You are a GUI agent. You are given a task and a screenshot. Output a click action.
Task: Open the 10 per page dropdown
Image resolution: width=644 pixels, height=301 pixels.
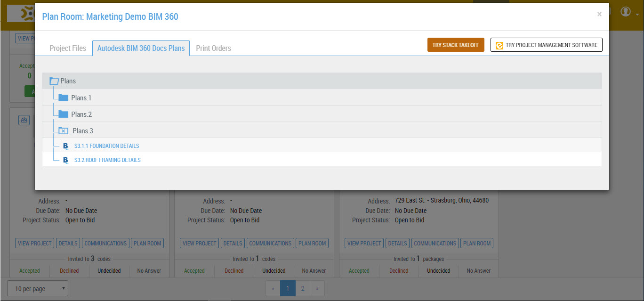[37, 288]
